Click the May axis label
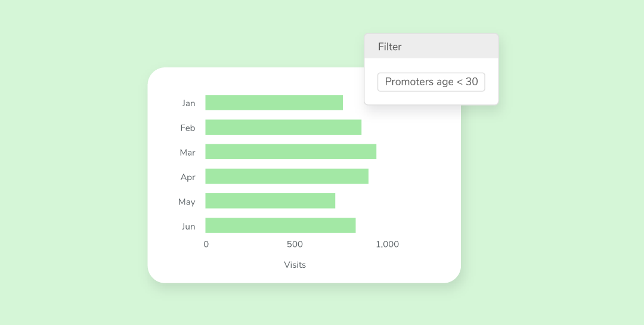 pos(187,202)
